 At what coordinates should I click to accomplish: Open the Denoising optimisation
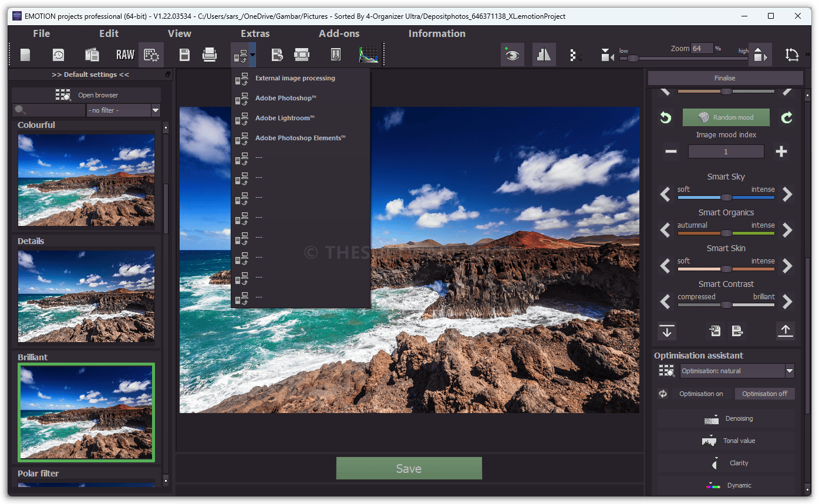tap(726, 418)
